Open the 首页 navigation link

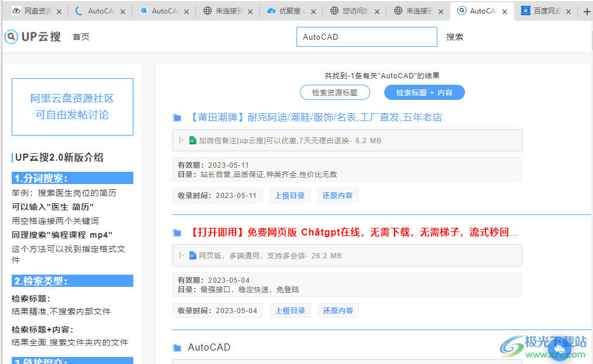pyautogui.click(x=81, y=37)
